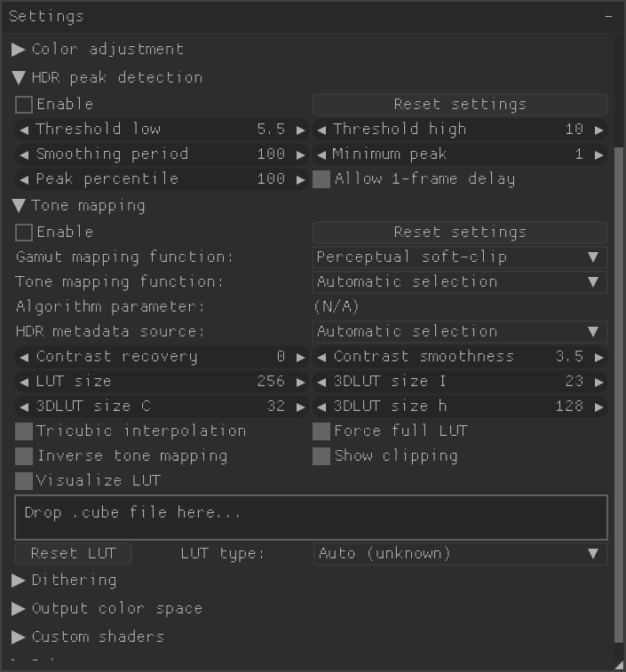Image resolution: width=626 pixels, height=672 pixels.
Task: Increase Threshold low with right arrow
Action: tap(300, 130)
